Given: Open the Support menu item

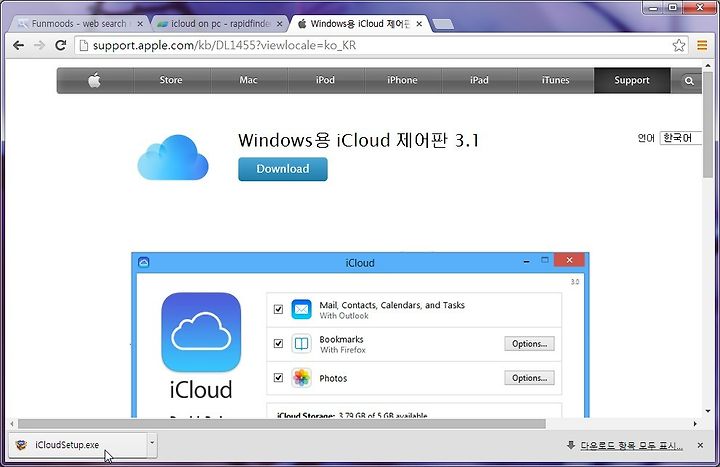Looking at the screenshot, I should pos(632,80).
